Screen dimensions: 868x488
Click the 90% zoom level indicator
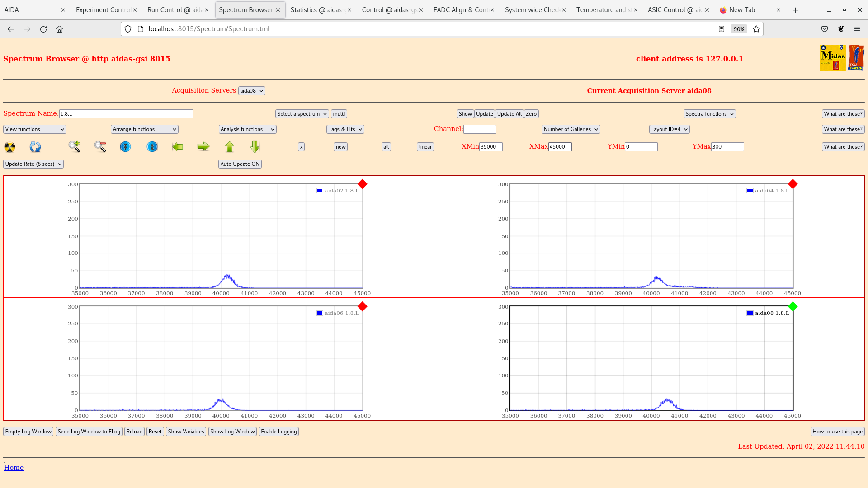coord(739,29)
